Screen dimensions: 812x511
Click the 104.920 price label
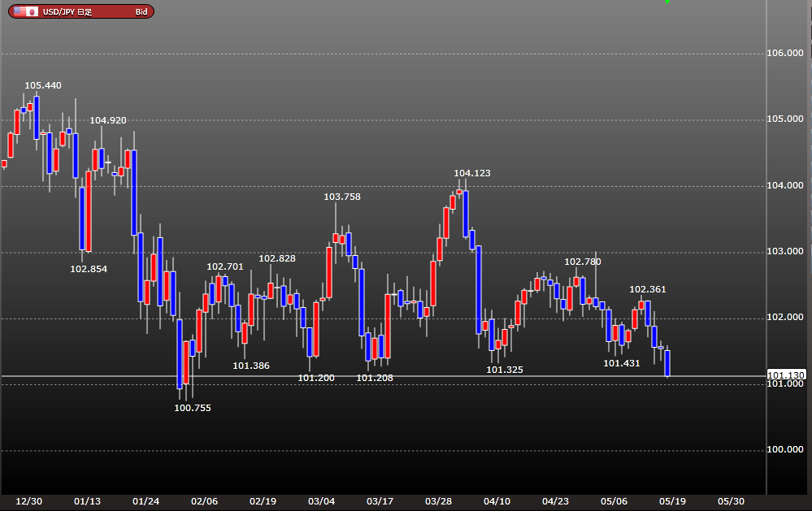click(x=108, y=120)
